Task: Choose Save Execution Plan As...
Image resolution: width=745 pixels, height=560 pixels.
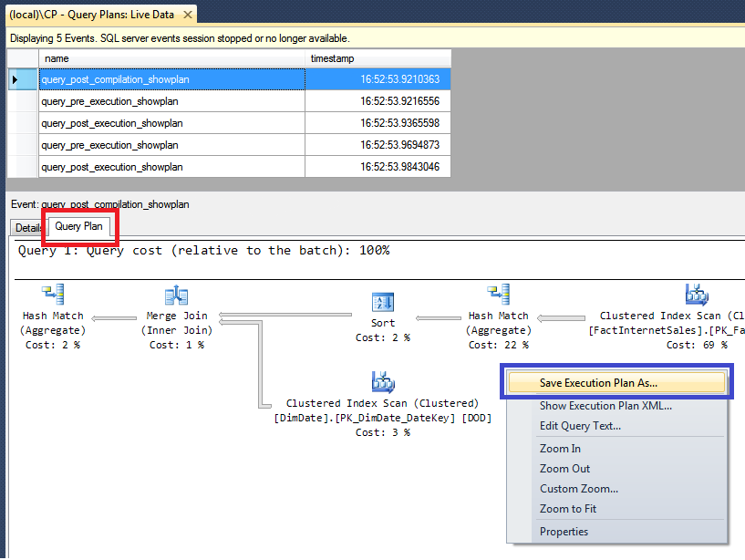Action: click(x=616, y=383)
